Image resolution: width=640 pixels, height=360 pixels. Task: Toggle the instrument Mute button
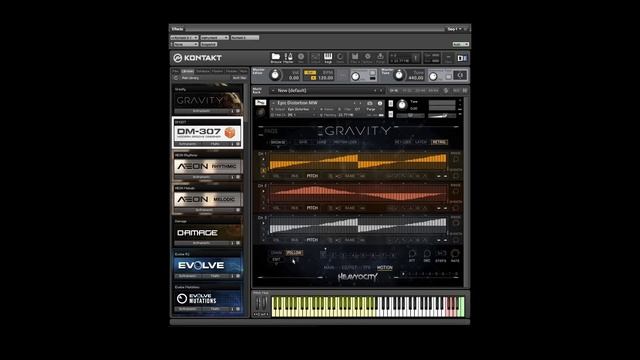click(x=391, y=114)
